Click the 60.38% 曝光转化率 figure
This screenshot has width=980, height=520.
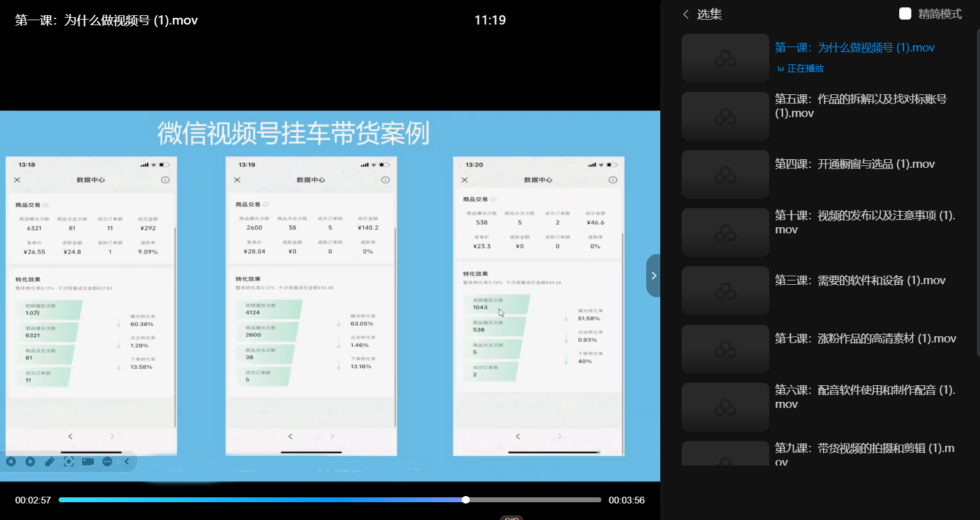(x=141, y=324)
